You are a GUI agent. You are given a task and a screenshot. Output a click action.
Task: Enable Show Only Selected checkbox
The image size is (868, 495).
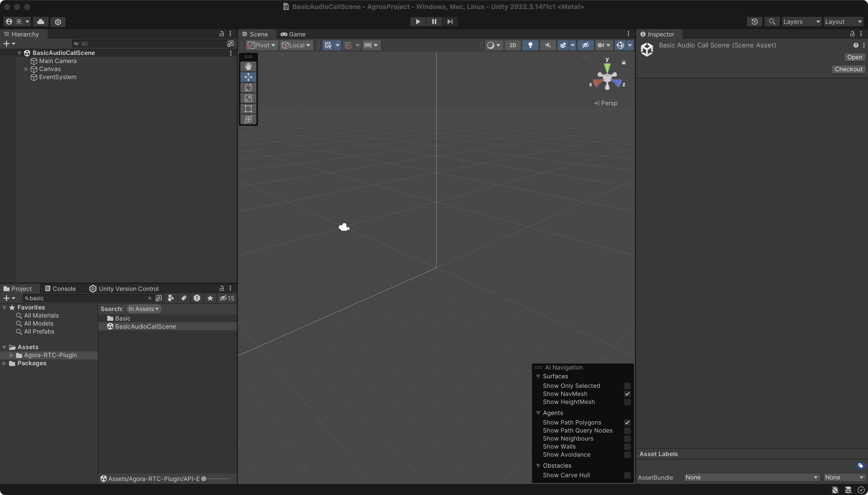click(627, 386)
